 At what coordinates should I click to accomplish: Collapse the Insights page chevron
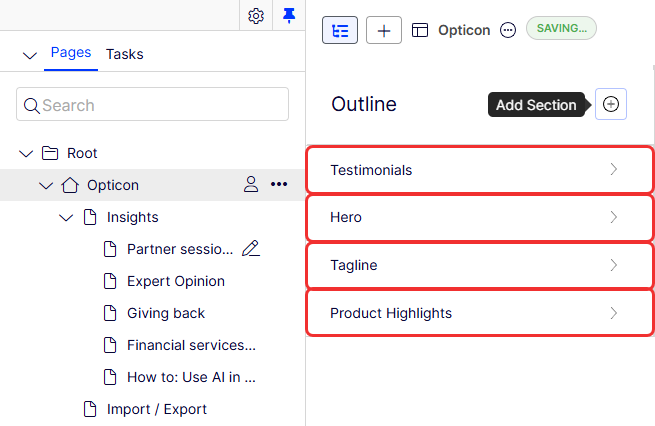66,218
